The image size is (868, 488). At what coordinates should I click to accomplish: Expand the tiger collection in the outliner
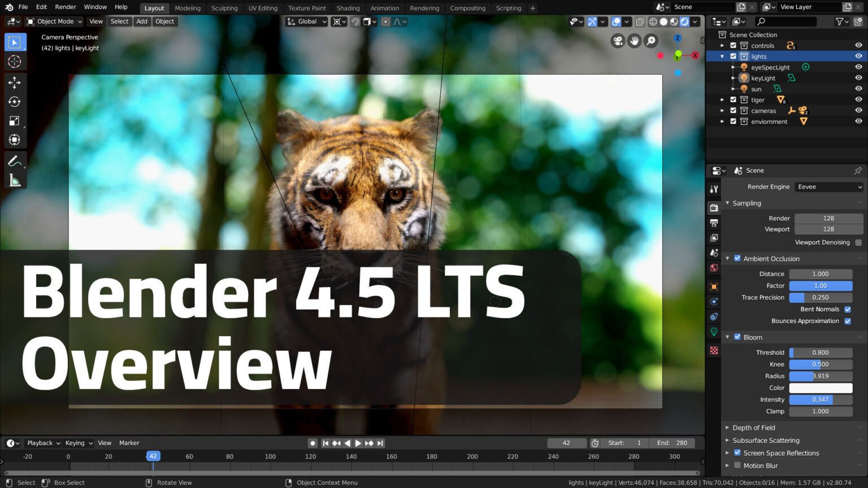723,99
